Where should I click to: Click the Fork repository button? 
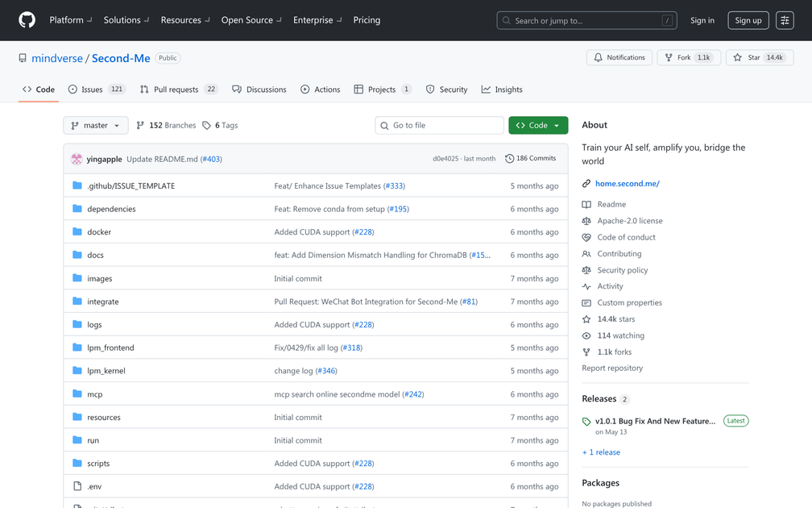[x=687, y=57]
